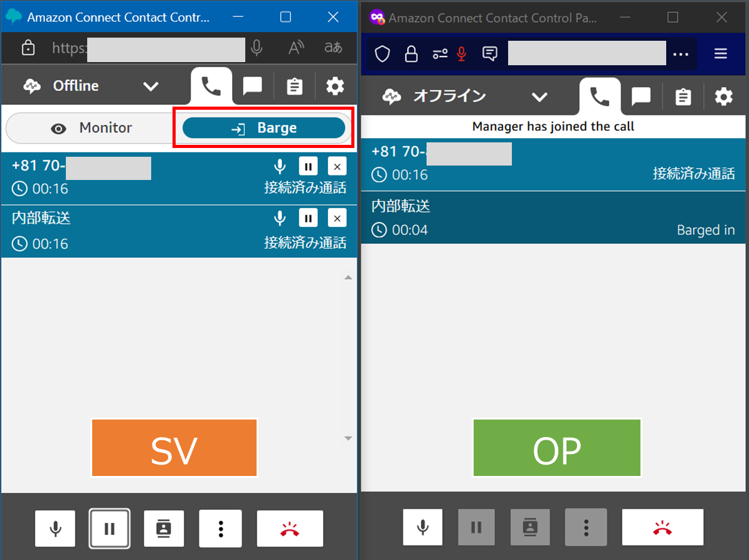Click the greyed hold button in OP bottom bar

476,527
